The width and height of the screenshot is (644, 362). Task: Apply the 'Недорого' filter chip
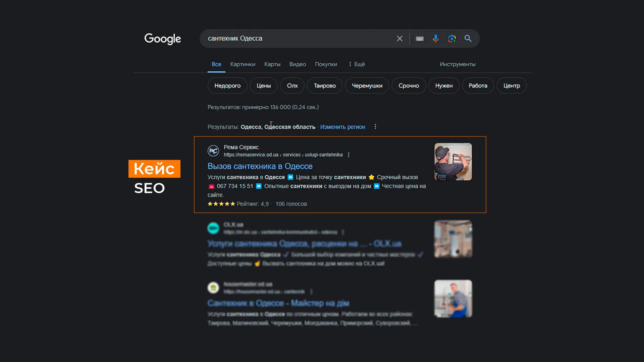tap(227, 86)
